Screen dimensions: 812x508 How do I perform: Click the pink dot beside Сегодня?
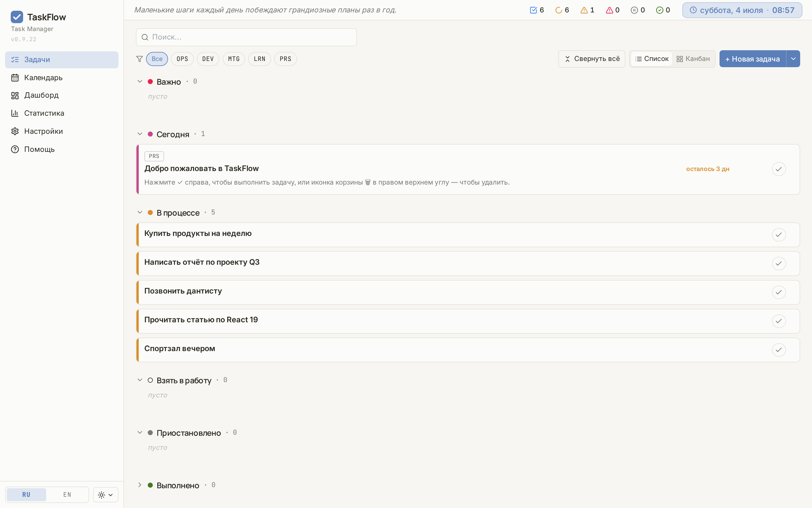[x=150, y=134]
